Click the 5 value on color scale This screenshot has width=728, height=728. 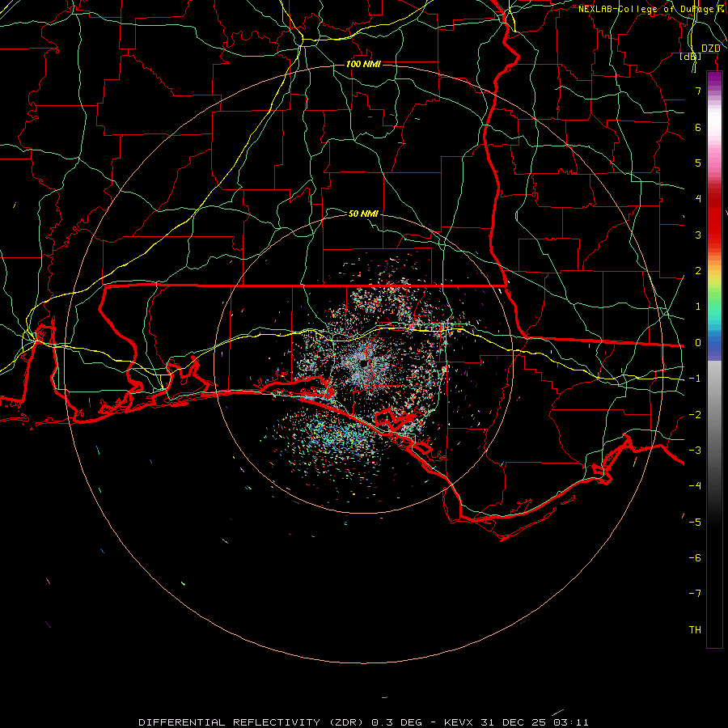coord(698,163)
